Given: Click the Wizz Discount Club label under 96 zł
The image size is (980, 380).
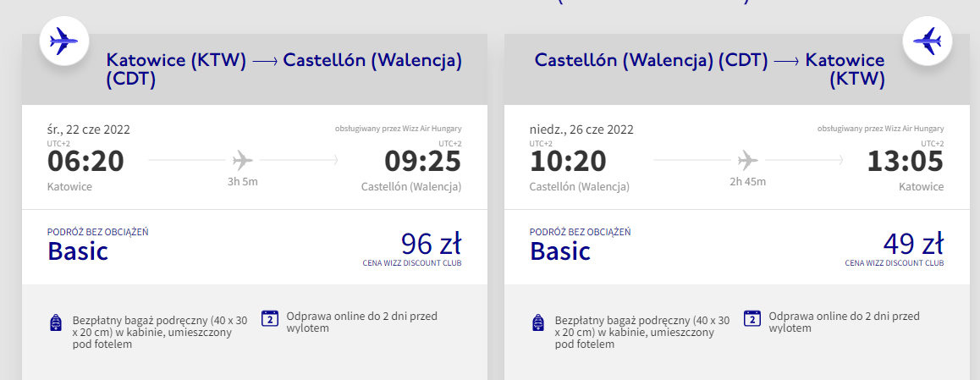Looking at the screenshot, I should pyautogui.click(x=411, y=263).
